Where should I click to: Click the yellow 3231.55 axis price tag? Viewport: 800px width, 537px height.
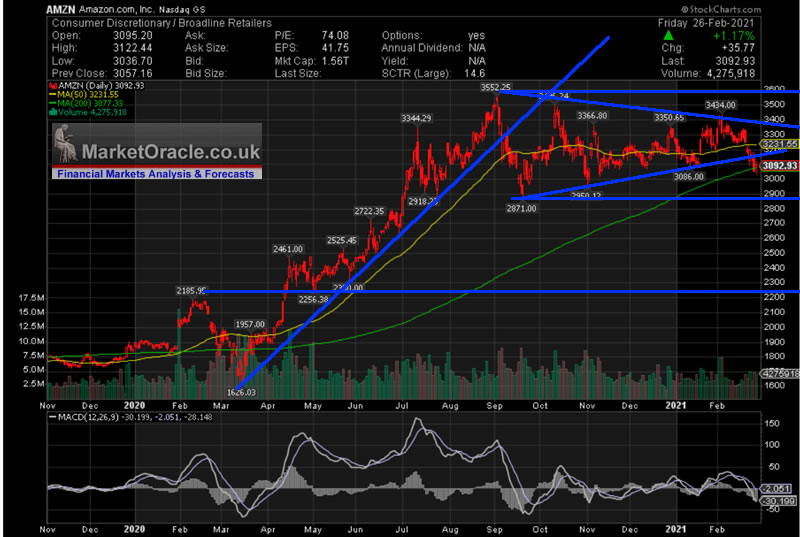pos(779,144)
